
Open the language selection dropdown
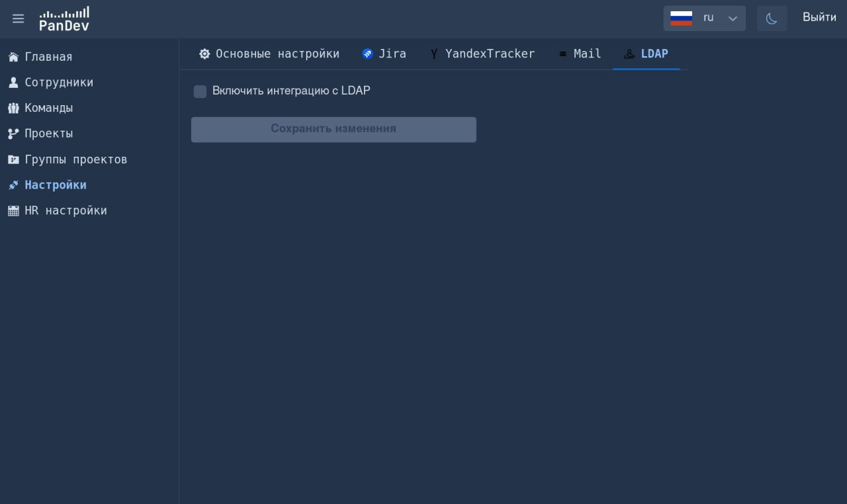(x=733, y=18)
